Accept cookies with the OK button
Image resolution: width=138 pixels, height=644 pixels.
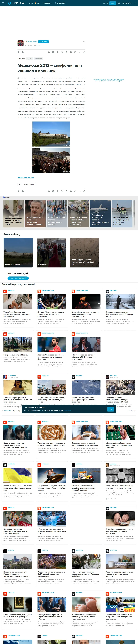pos(110,409)
